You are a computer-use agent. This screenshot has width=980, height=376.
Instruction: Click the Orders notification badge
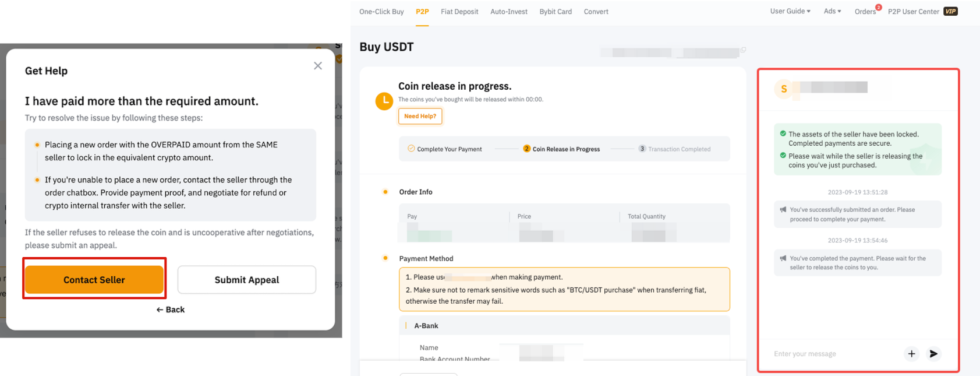[878, 8]
